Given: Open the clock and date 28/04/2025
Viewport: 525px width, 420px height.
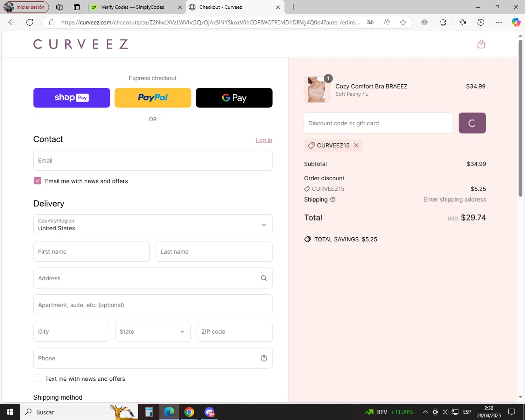Looking at the screenshot, I should (x=489, y=412).
